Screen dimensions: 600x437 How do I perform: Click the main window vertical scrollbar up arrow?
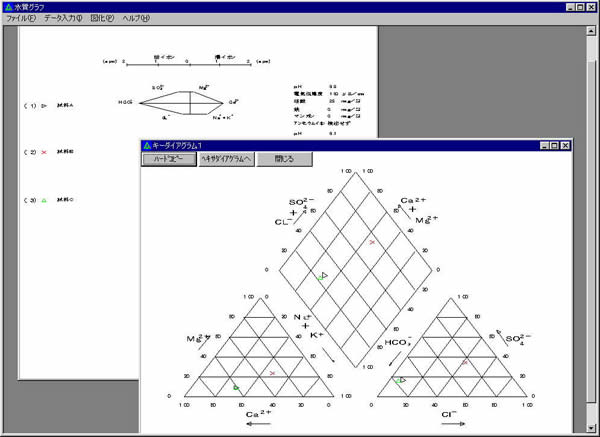(x=592, y=31)
